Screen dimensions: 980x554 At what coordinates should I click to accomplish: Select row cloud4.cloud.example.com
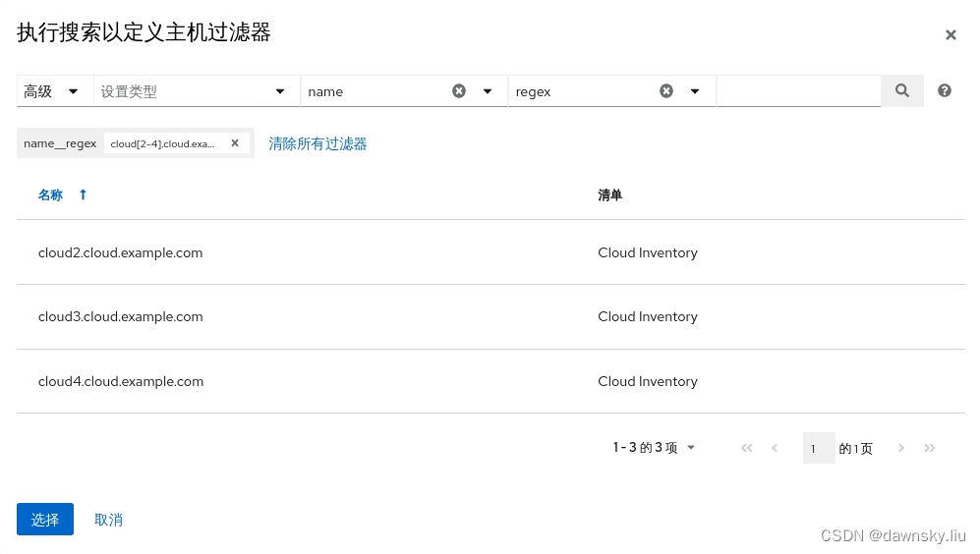(x=490, y=381)
